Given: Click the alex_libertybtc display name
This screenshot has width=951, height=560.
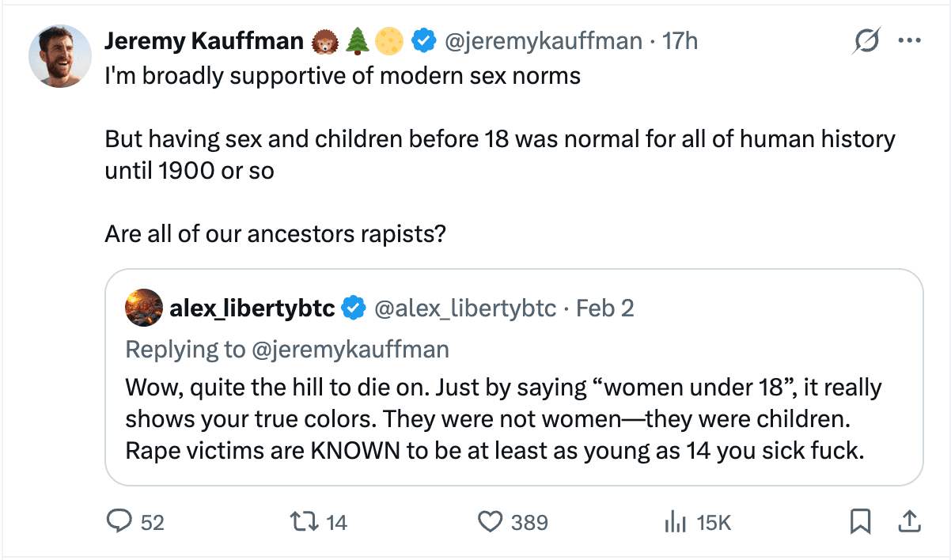Looking at the screenshot, I should (252, 308).
